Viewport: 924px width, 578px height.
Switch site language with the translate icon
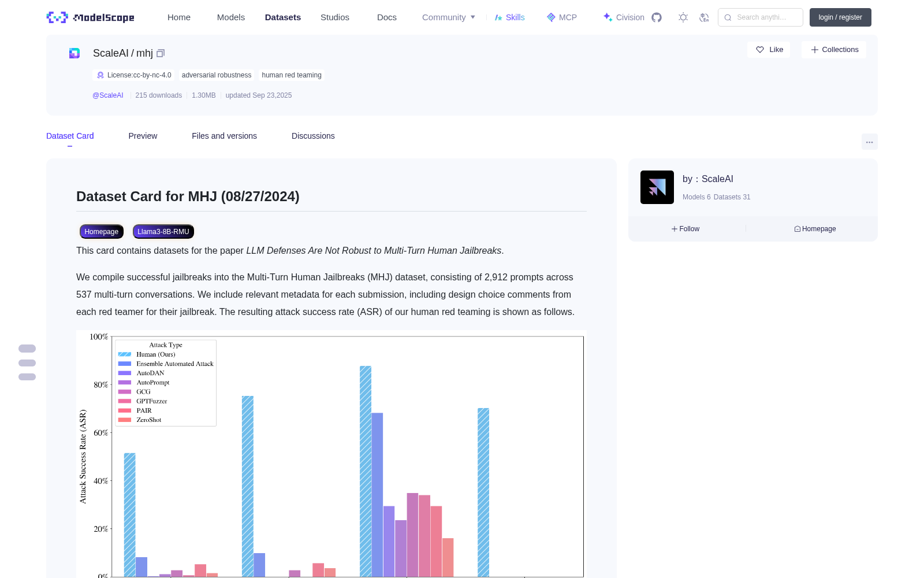[x=704, y=17]
